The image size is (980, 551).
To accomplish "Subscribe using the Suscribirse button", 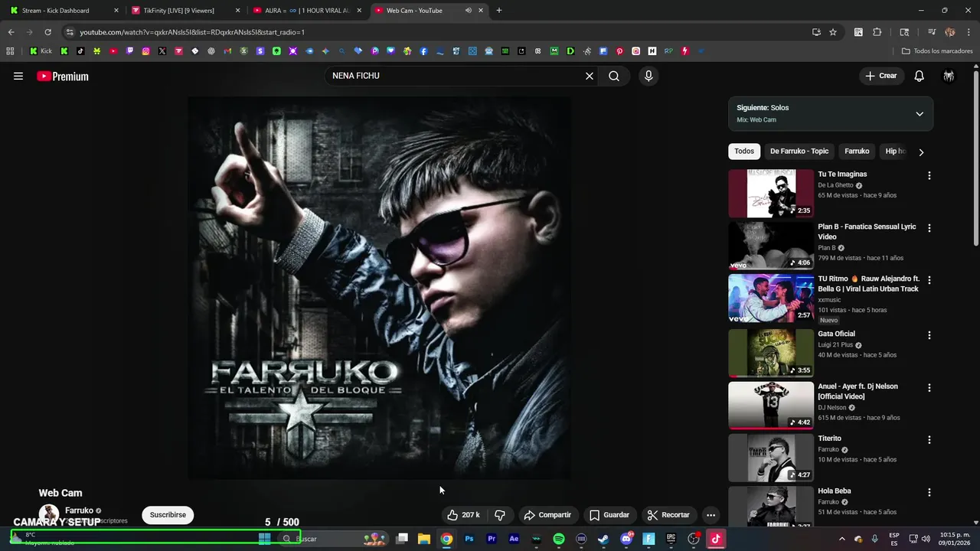I will (x=168, y=515).
